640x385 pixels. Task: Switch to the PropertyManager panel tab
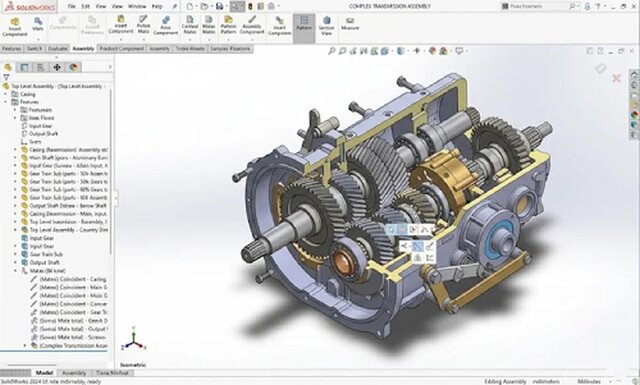tap(24, 67)
